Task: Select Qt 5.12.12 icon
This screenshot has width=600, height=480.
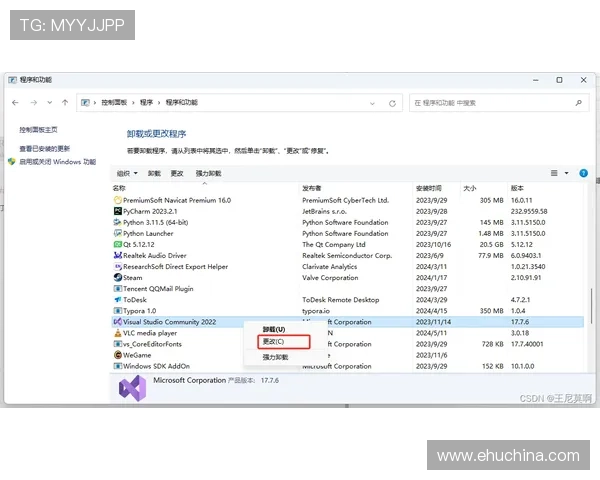Action: 118,244
